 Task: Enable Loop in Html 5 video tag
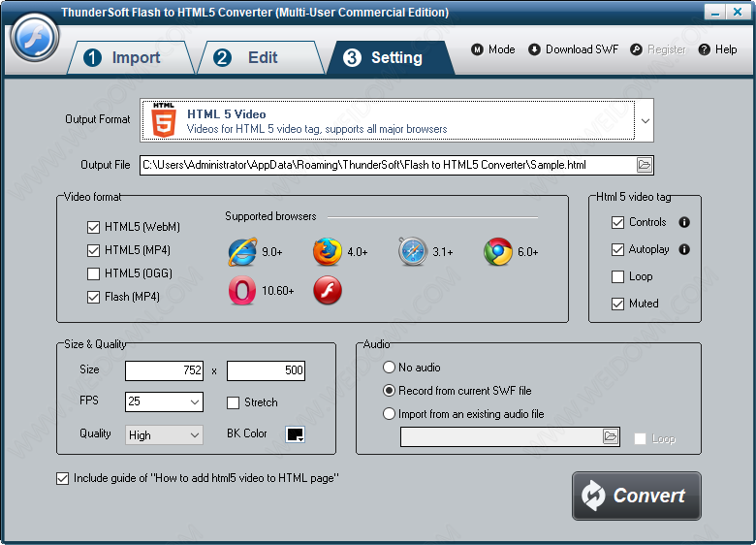coord(617,276)
